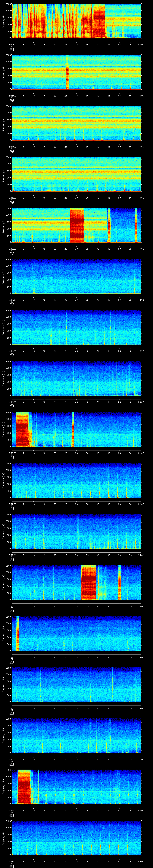Screen dimensions: 153x868
Task: Click the 51:00 end time label
Action: 141,453
